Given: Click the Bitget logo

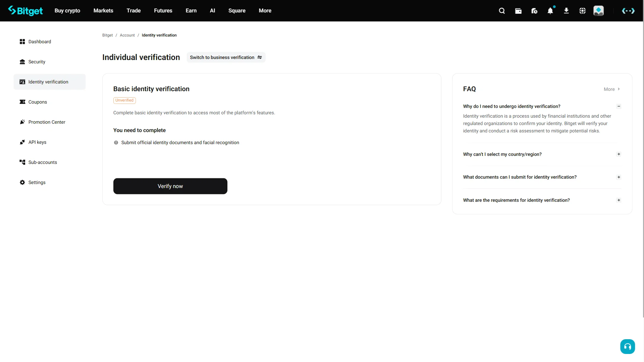Looking at the screenshot, I should coord(25,11).
